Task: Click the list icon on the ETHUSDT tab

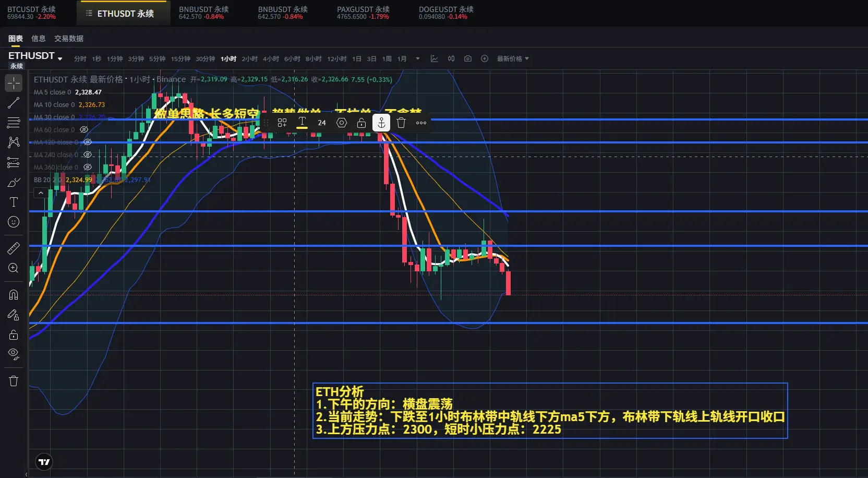Action: coord(89,14)
